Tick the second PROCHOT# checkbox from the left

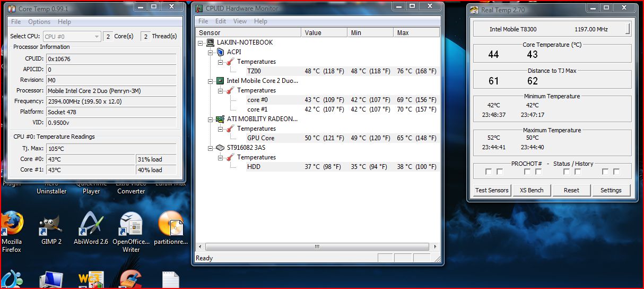[x=500, y=172]
